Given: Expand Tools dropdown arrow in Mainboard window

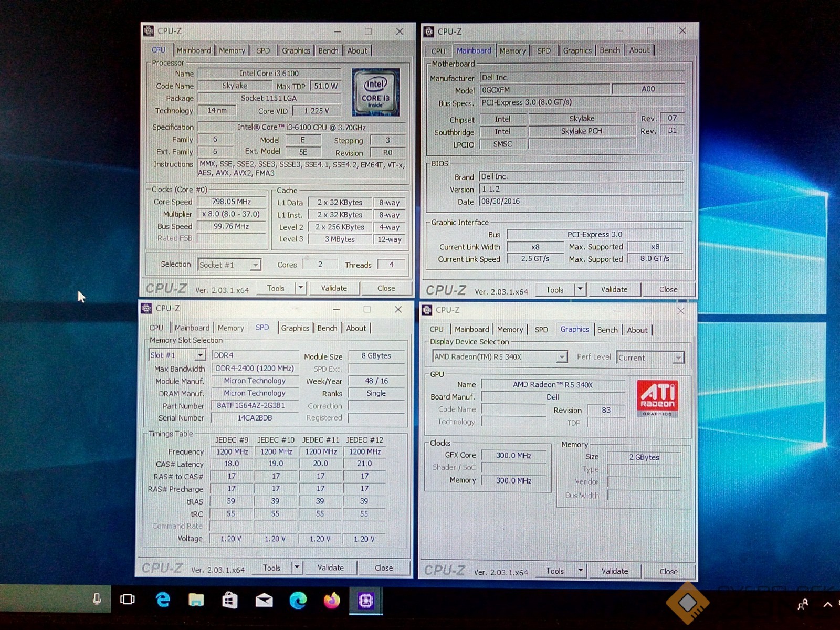Looking at the screenshot, I should coord(580,289).
